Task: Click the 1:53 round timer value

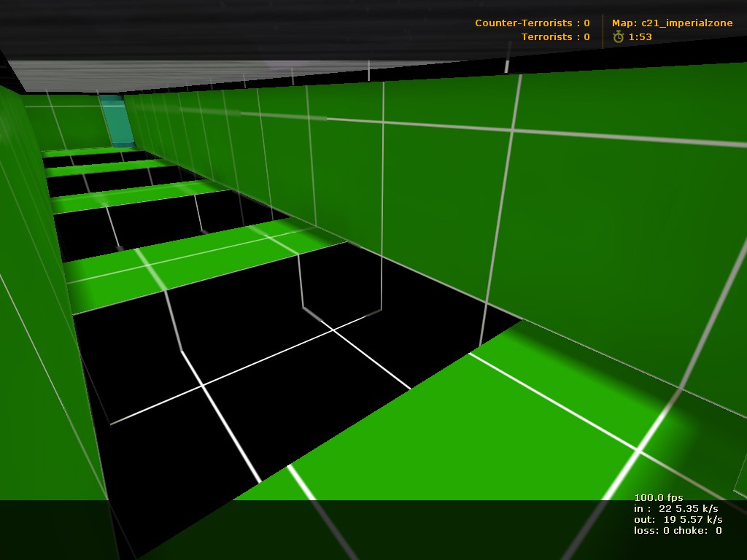Action: click(x=640, y=36)
